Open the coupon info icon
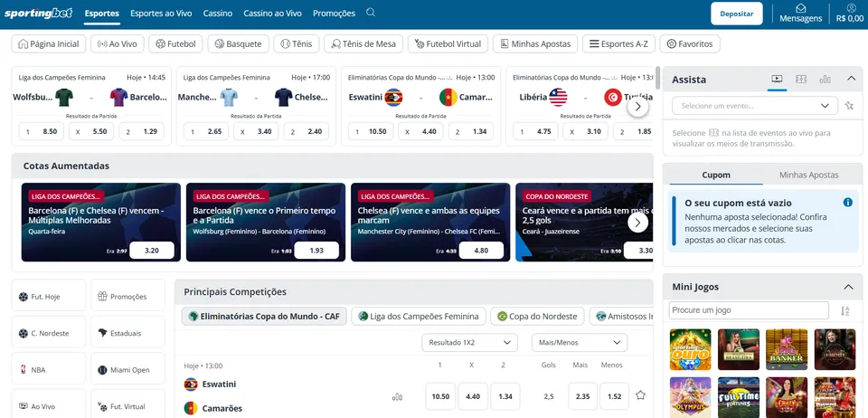The width and height of the screenshot is (868, 418). tap(847, 203)
